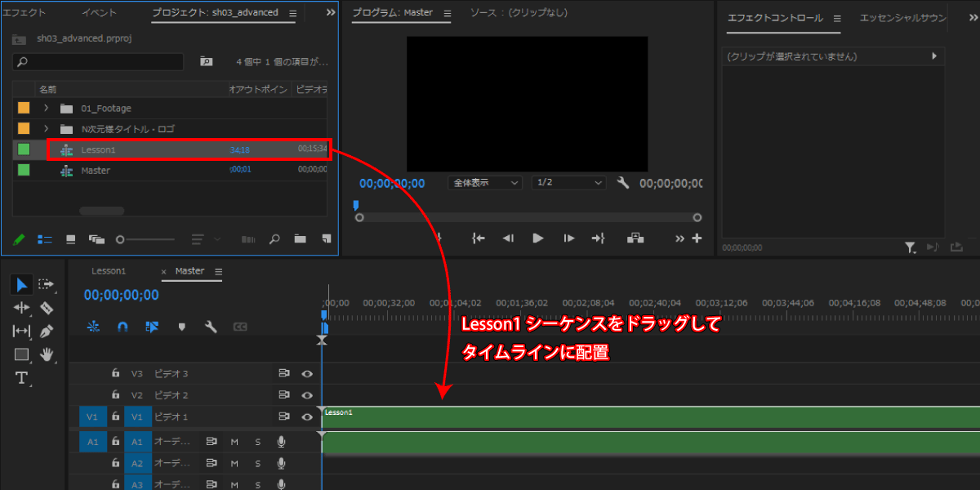The width and height of the screenshot is (980, 490).
Task: Click the timeline wrench settings icon
Action: (211, 327)
